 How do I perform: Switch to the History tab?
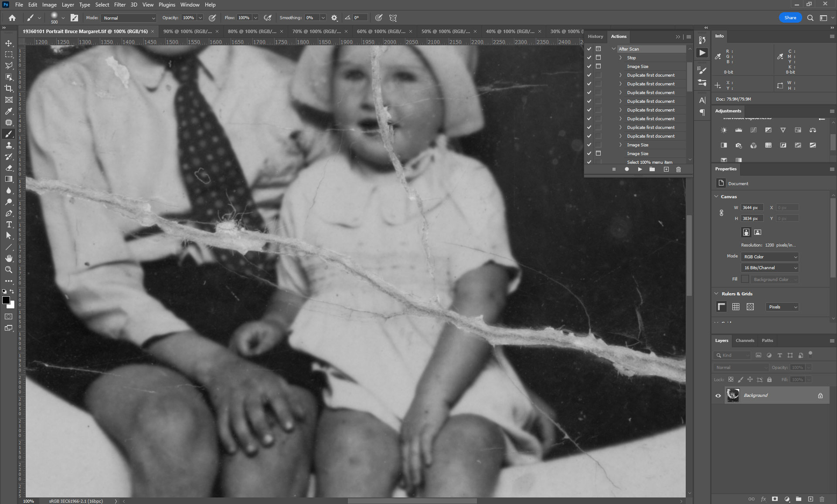tap(595, 37)
